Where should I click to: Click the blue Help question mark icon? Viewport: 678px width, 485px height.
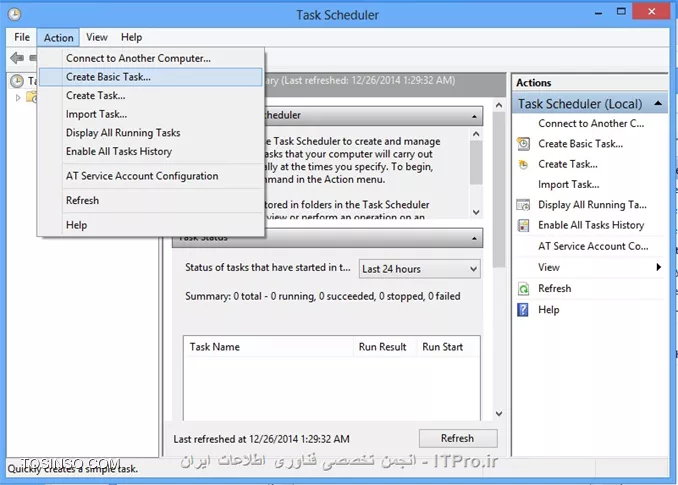(x=523, y=310)
